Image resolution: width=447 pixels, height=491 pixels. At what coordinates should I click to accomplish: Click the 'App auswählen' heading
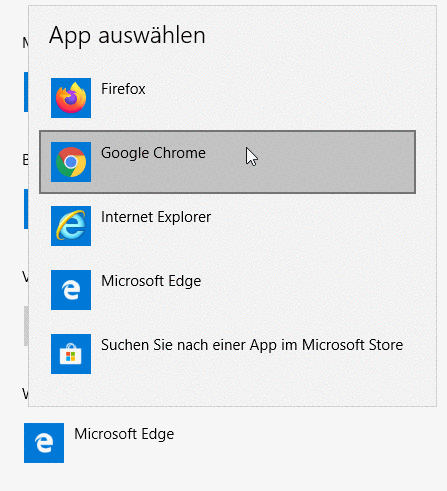tap(127, 35)
